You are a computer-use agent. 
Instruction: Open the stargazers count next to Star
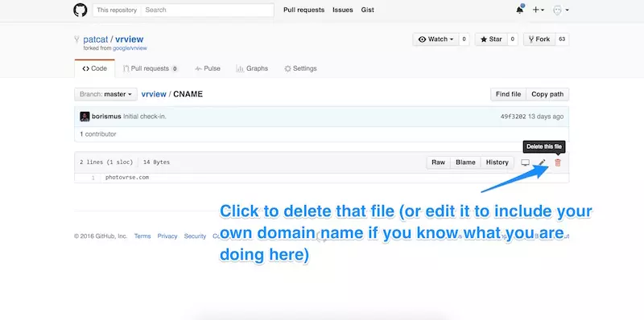click(x=512, y=39)
